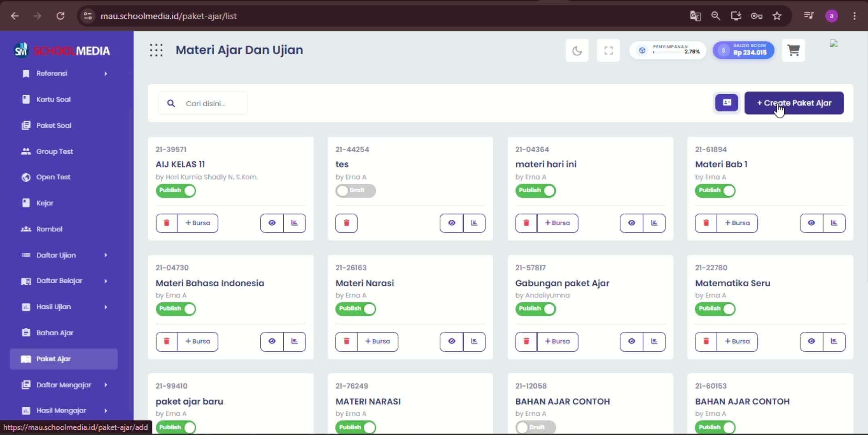Add materi hari ini to Bursa
The image size is (868, 435).
click(557, 223)
